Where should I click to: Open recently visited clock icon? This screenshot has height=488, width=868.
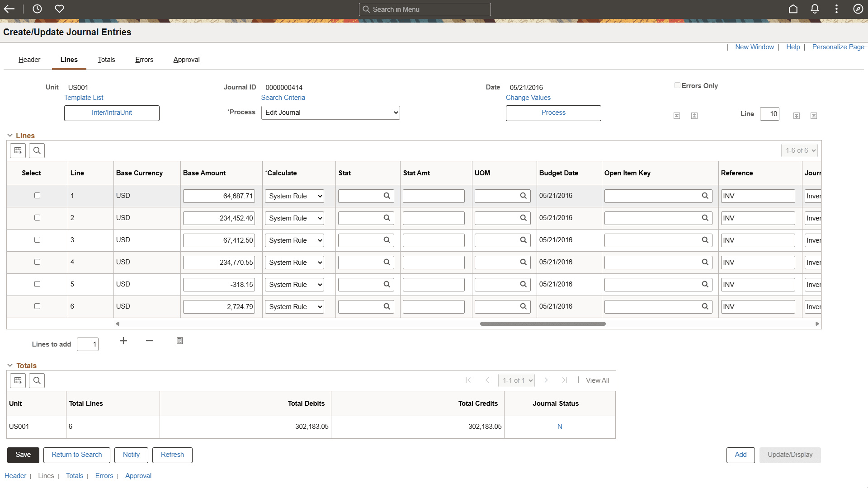pos(37,9)
